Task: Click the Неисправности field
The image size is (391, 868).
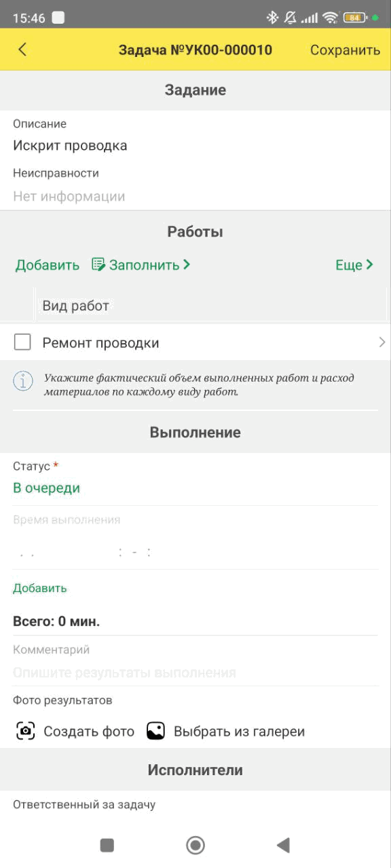Action: pyautogui.click(x=195, y=197)
